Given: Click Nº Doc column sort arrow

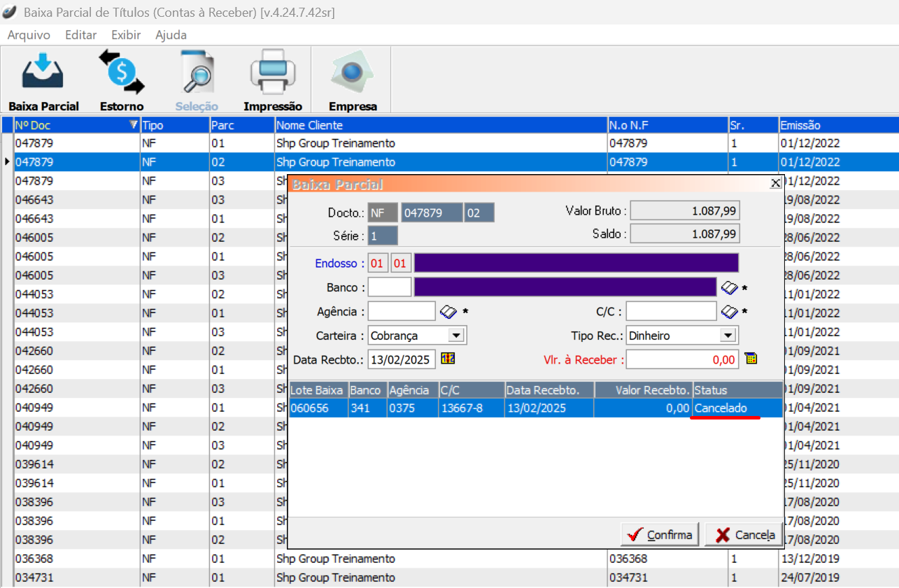Looking at the screenshot, I should (x=133, y=125).
